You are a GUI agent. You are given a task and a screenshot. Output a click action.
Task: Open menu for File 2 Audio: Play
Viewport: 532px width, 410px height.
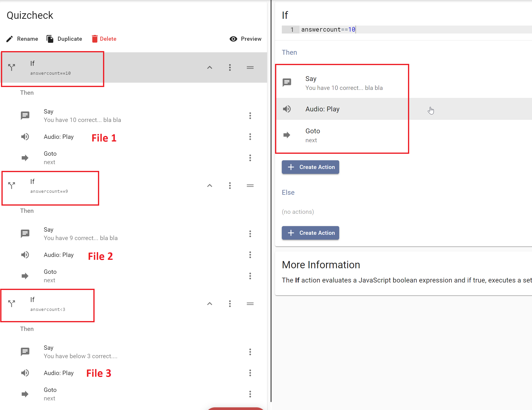[x=250, y=255]
